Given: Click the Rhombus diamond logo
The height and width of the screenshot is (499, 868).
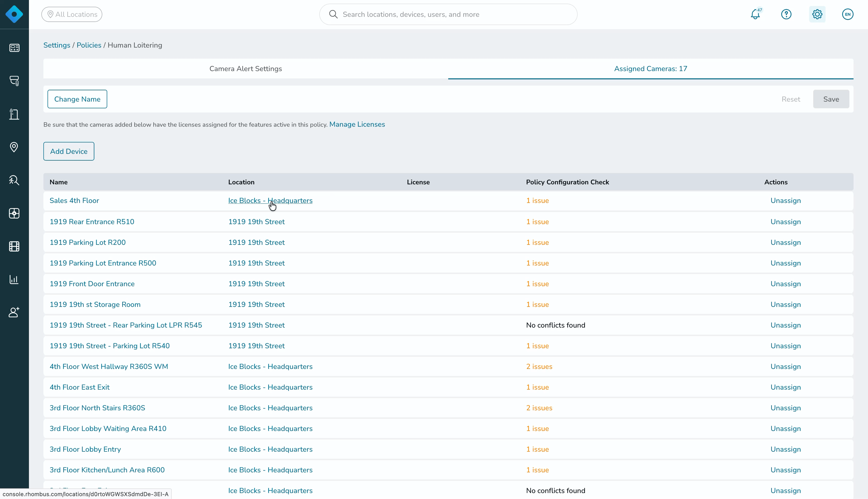Looking at the screenshot, I should pos(14,14).
